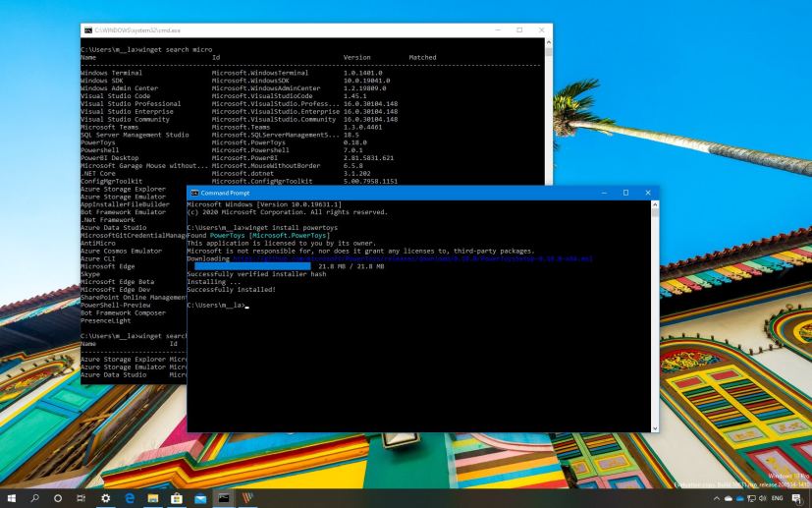This screenshot has width=812, height=508.
Task: Open the Mail app on the taskbar
Action: (x=200, y=499)
